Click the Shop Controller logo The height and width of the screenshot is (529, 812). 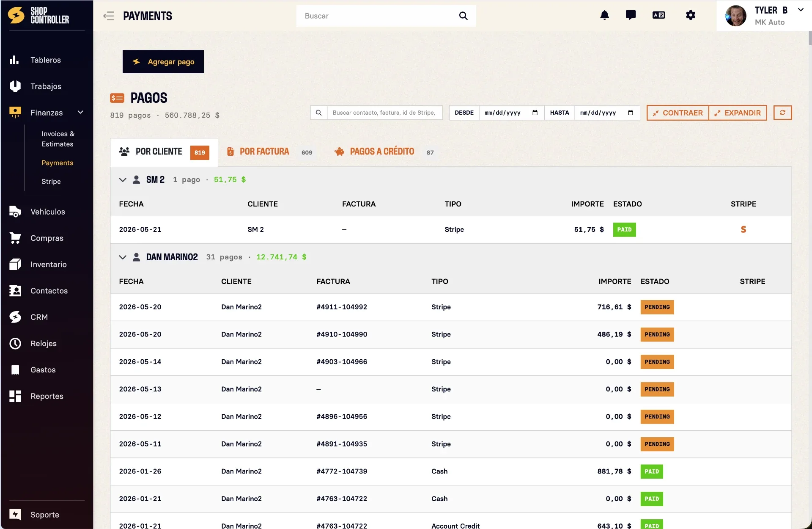coord(39,16)
